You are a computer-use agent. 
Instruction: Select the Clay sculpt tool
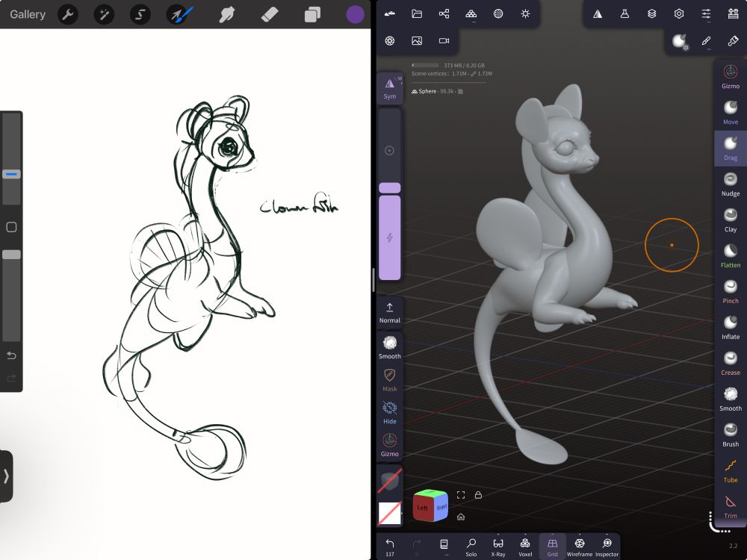pos(731,220)
